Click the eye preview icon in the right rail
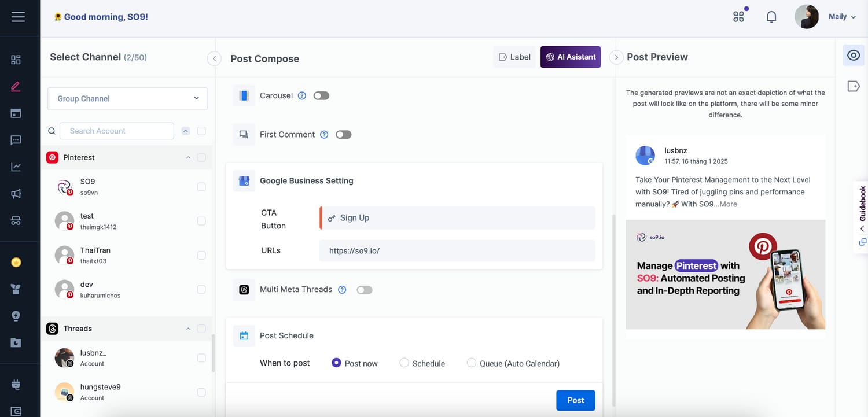868x417 pixels. (x=853, y=56)
